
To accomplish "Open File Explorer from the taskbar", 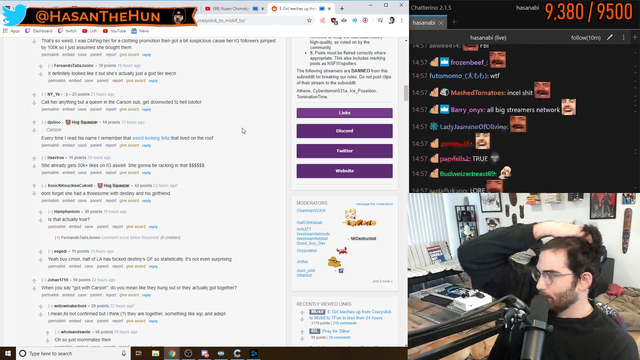I will [156, 353].
